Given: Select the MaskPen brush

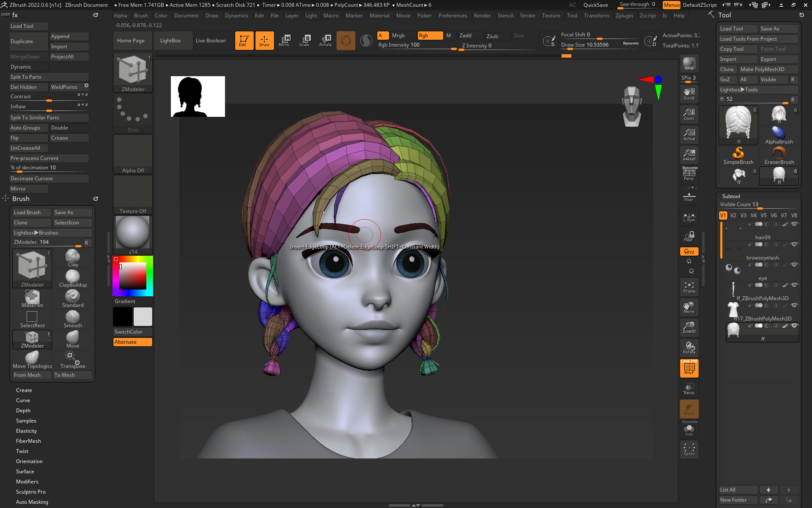Looking at the screenshot, I should coord(32,299).
